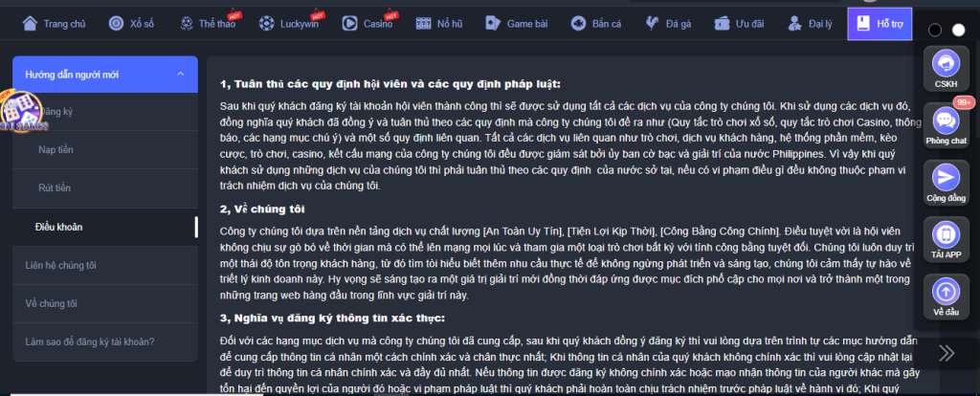Select the dark theme black circle
This screenshot has width=980, height=396.
(x=935, y=30)
